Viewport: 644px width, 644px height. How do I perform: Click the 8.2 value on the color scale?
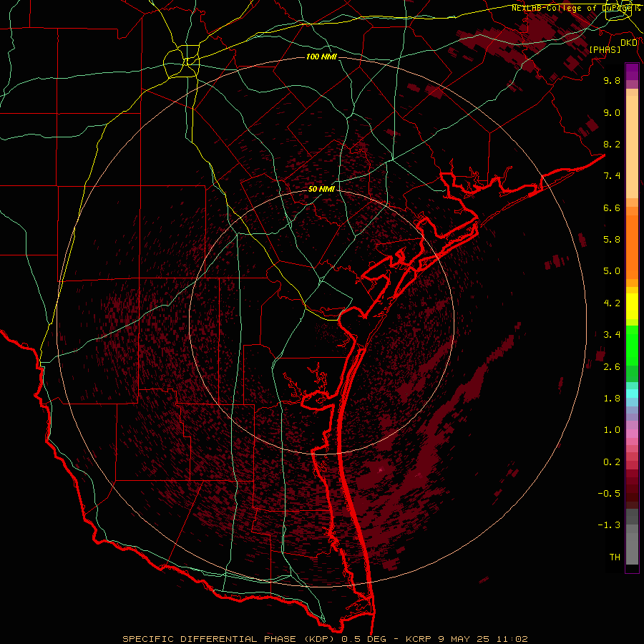point(612,144)
